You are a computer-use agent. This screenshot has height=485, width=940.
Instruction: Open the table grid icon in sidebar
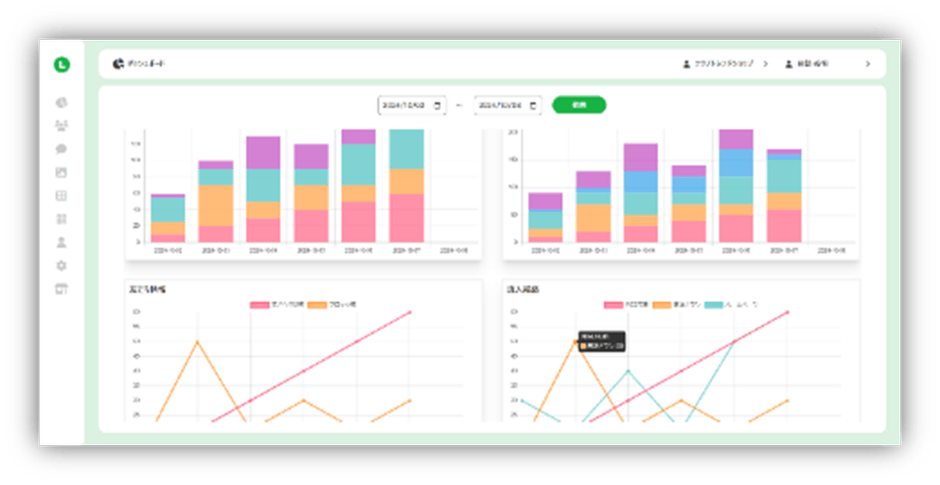point(62,195)
